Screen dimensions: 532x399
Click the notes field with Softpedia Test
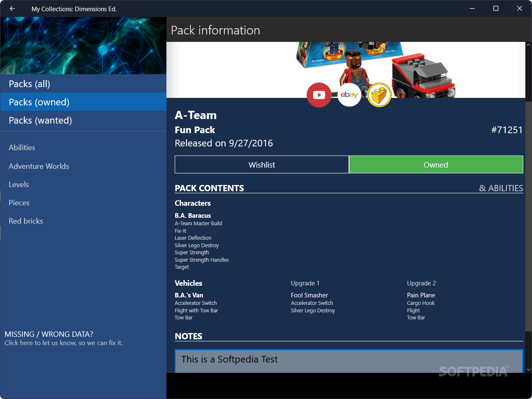coord(349,361)
